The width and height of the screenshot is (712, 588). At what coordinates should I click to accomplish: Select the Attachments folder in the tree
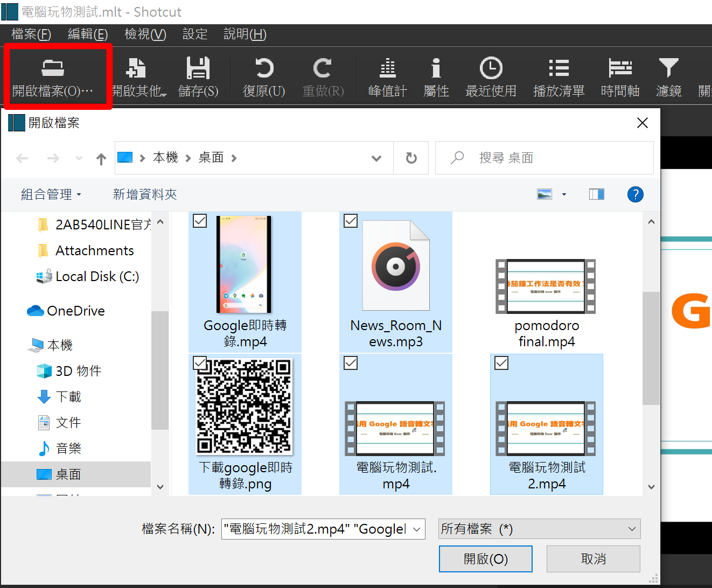tap(86, 250)
